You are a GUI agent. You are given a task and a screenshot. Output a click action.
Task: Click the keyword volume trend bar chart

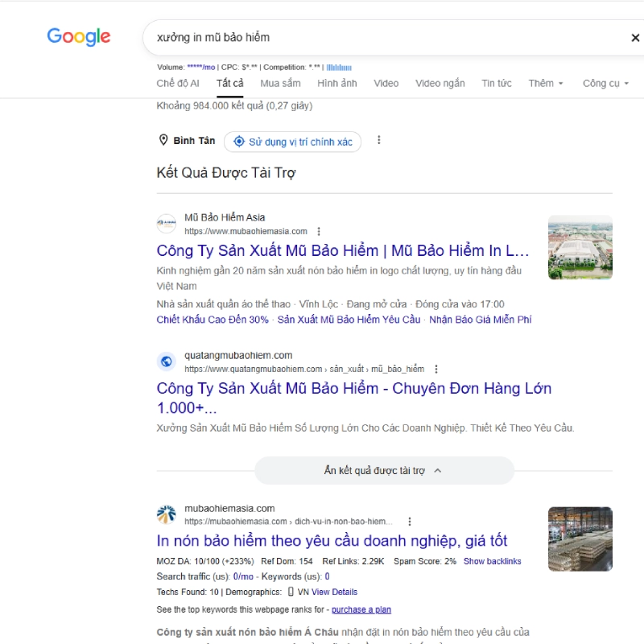click(x=339, y=68)
